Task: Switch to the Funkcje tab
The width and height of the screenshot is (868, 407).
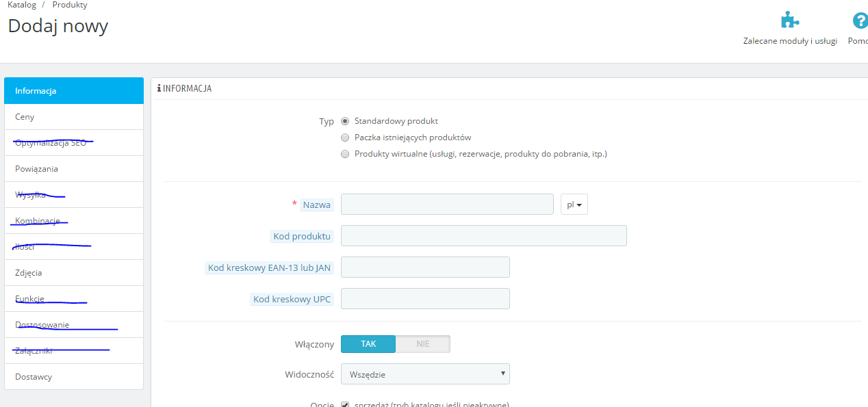Action: (74, 299)
